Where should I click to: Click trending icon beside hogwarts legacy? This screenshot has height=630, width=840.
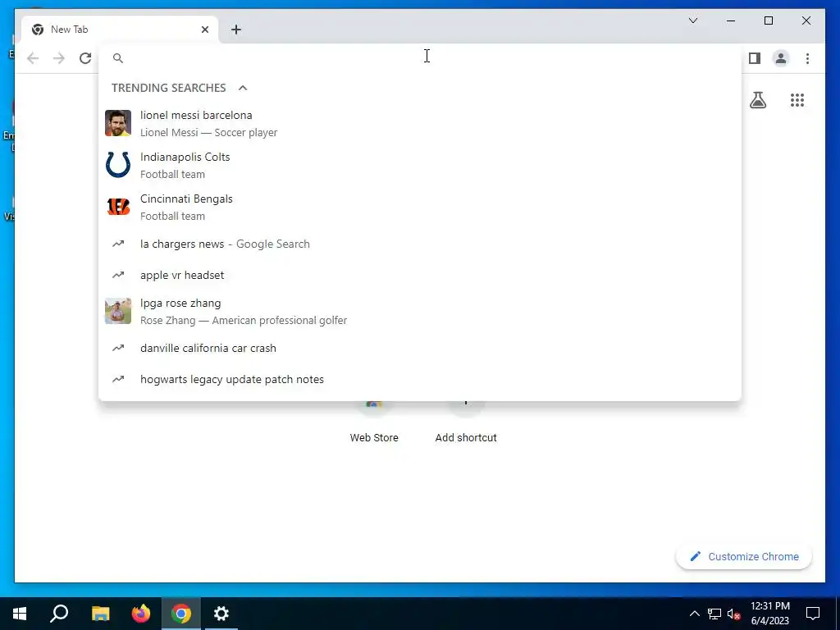(118, 379)
